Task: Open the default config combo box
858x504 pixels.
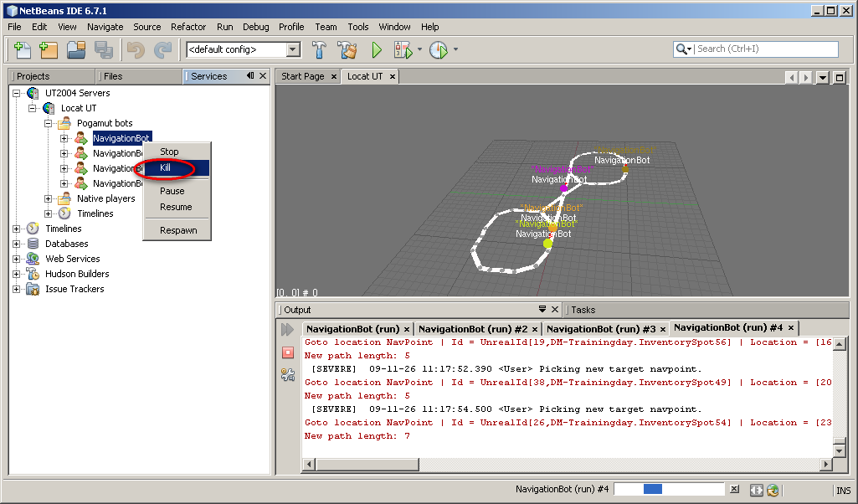Action: 244,49
